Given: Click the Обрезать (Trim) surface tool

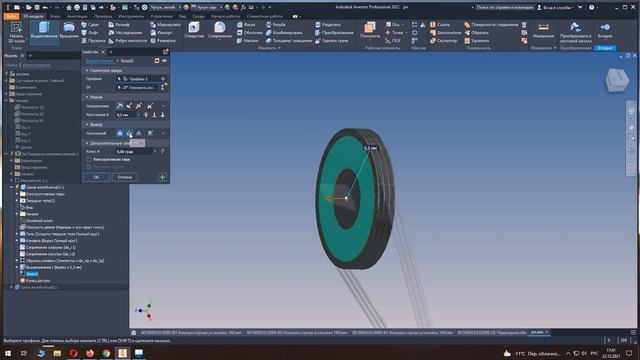Looking at the screenshot, I should coord(477,33).
